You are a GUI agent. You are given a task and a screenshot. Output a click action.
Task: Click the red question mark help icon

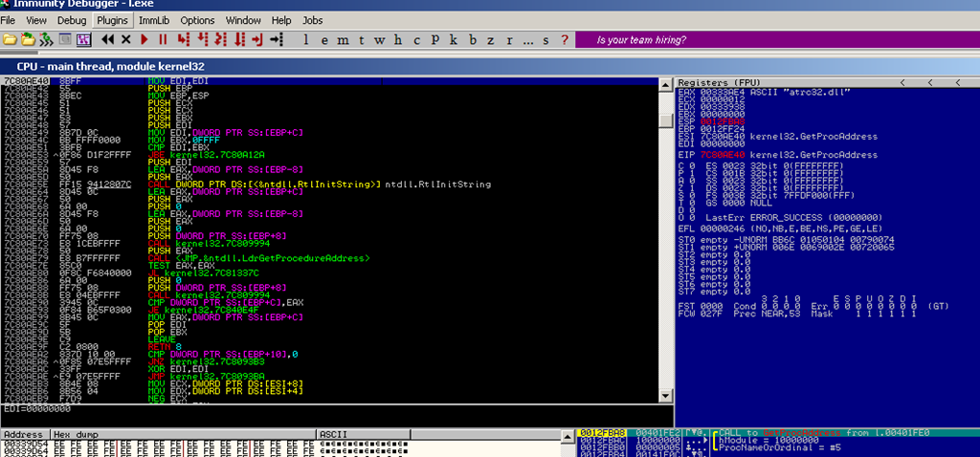click(566, 39)
